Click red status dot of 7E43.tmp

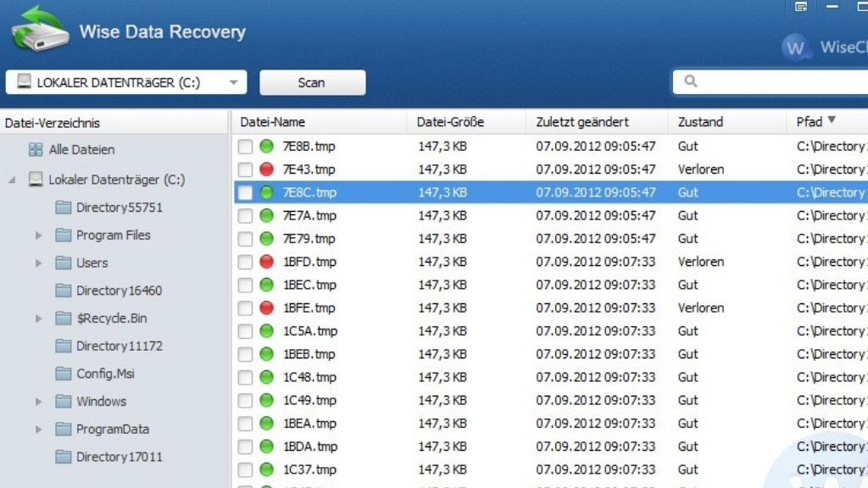tap(267, 169)
